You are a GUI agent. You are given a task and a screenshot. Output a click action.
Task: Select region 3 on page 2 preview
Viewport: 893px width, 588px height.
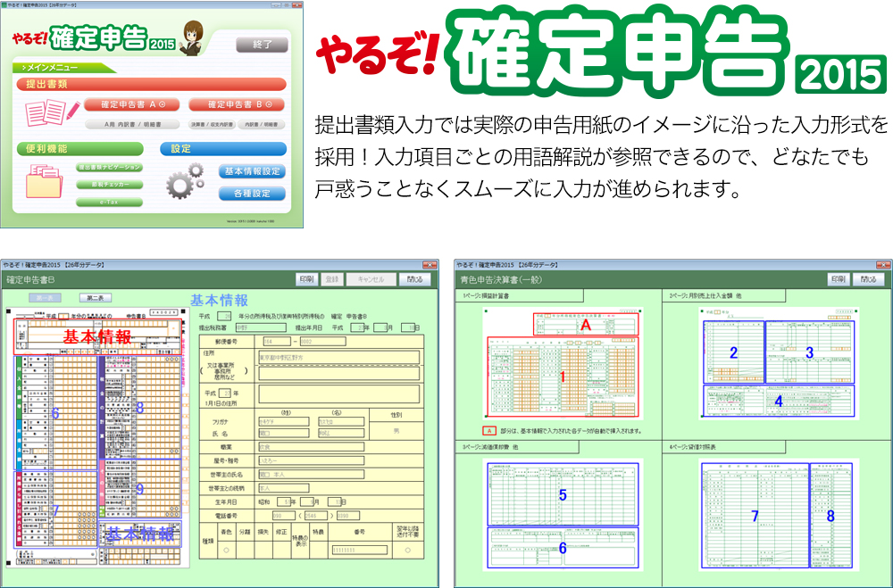(809, 352)
